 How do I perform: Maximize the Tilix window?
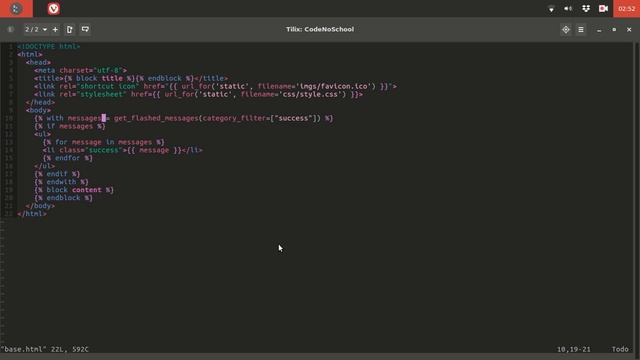614,30
